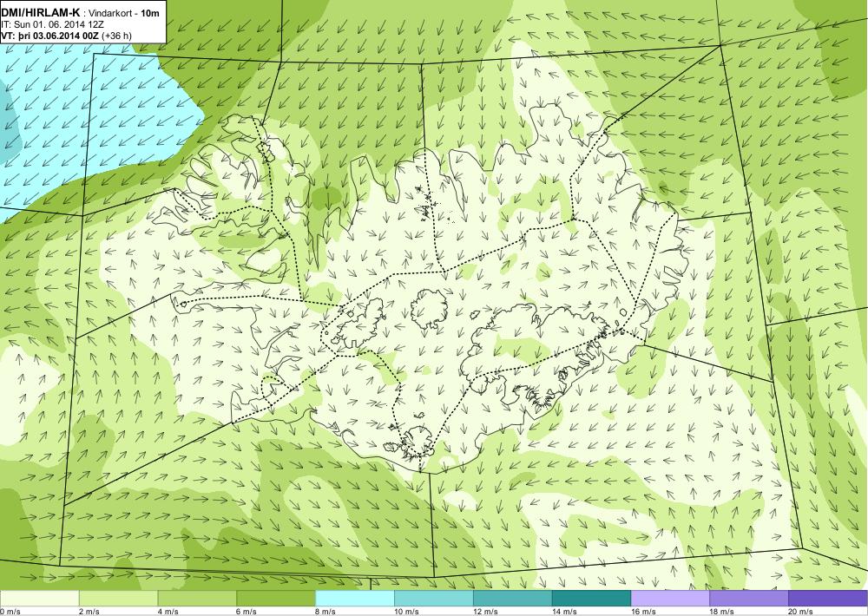The height and width of the screenshot is (616, 868).
Task: Click the '2 m/s' legend label
Action: (89, 612)
